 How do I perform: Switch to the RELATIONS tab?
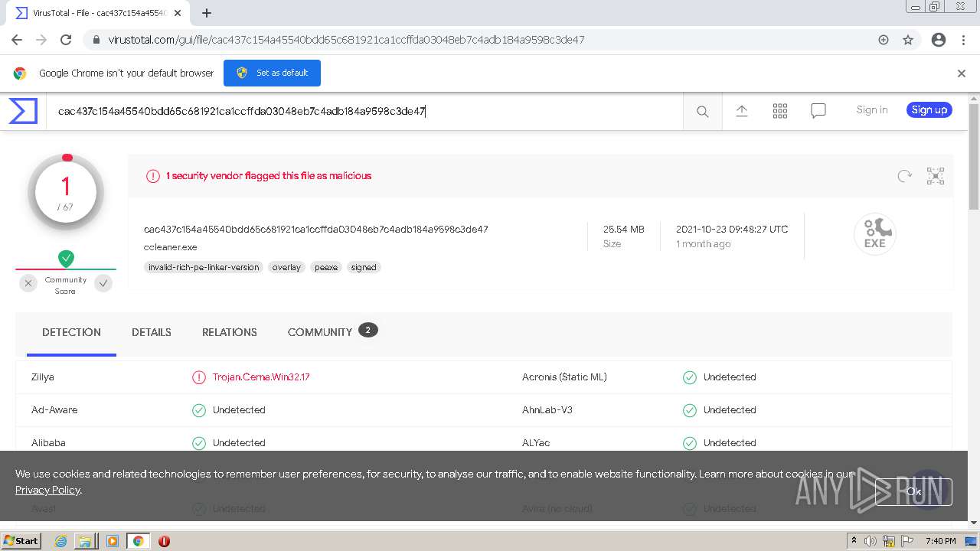230,332
